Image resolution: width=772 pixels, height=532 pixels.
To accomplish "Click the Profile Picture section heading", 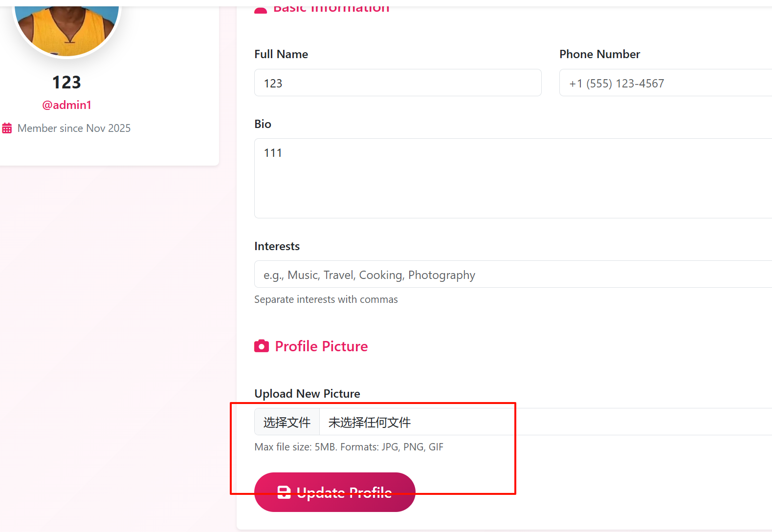I will (x=321, y=346).
